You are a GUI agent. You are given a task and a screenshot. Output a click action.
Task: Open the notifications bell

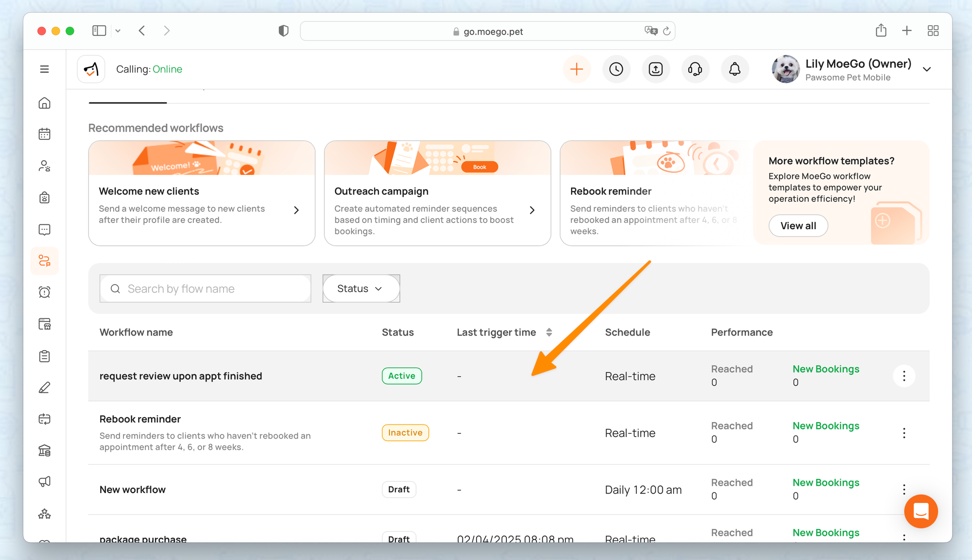coord(734,69)
